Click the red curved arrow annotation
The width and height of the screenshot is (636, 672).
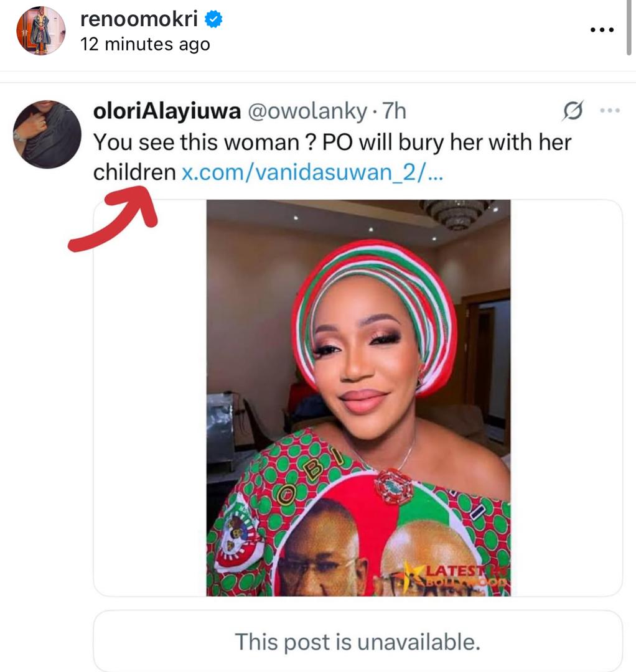(115, 221)
